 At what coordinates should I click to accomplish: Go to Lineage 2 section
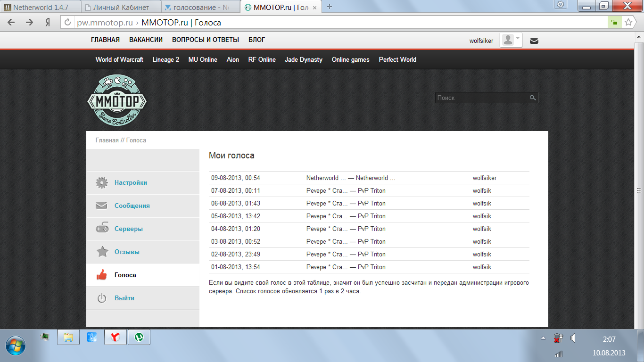tap(166, 60)
